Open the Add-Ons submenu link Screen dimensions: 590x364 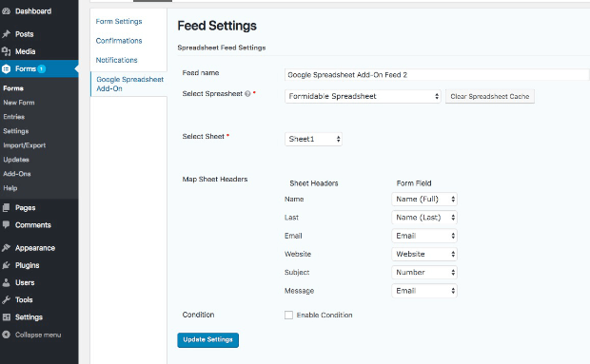[17, 174]
